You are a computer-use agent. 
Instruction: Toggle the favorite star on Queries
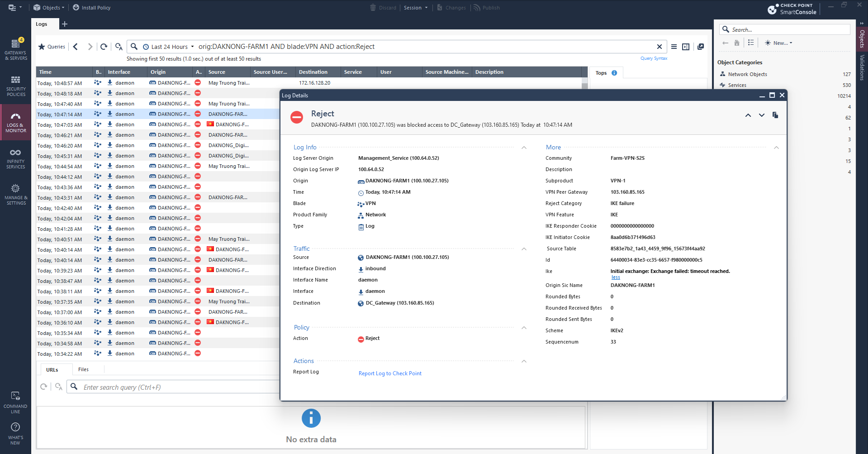click(41, 46)
